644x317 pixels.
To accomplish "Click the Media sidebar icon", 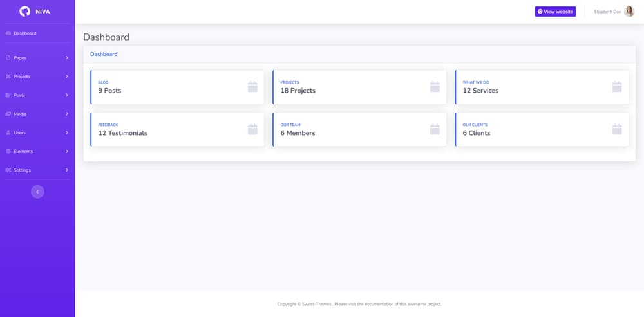I will pyautogui.click(x=8, y=114).
